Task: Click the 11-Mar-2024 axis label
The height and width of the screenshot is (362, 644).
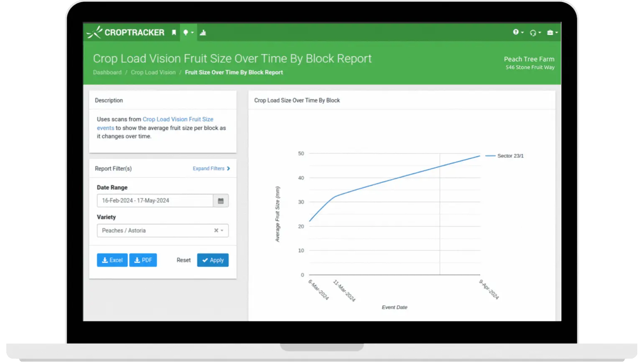Action: coord(344,290)
